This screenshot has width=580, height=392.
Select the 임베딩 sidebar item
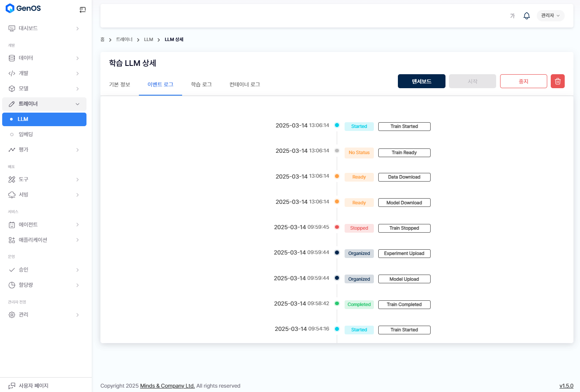pyautogui.click(x=26, y=134)
